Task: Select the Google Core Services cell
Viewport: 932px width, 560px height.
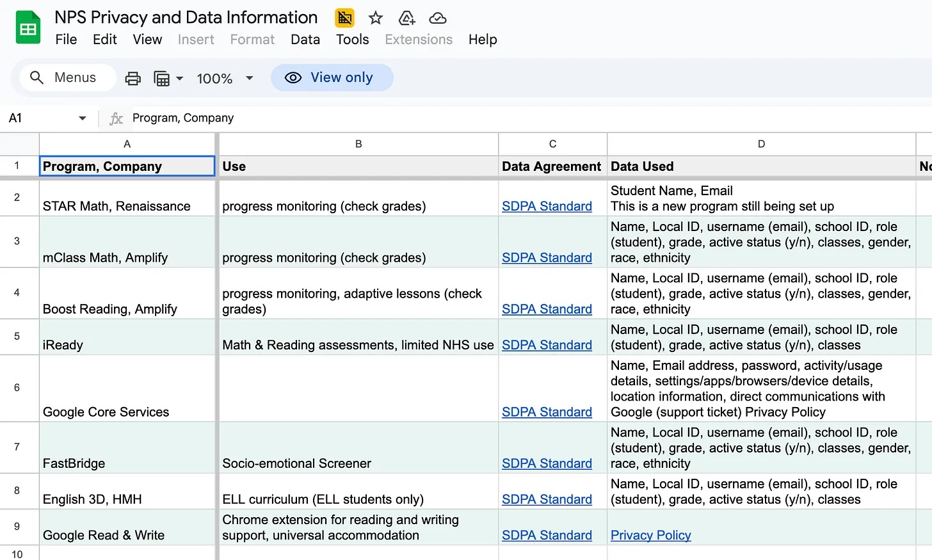Action: point(127,388)
